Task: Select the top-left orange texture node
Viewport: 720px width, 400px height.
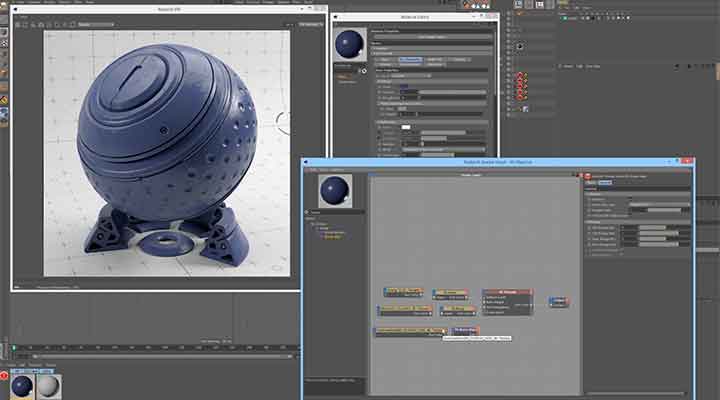Action: pos(403,293)
